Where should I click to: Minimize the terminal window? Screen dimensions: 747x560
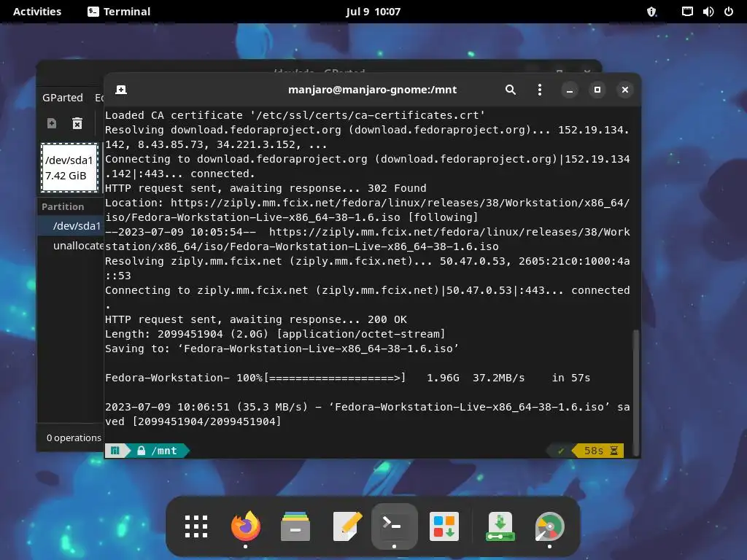click(x=569, y=90)
